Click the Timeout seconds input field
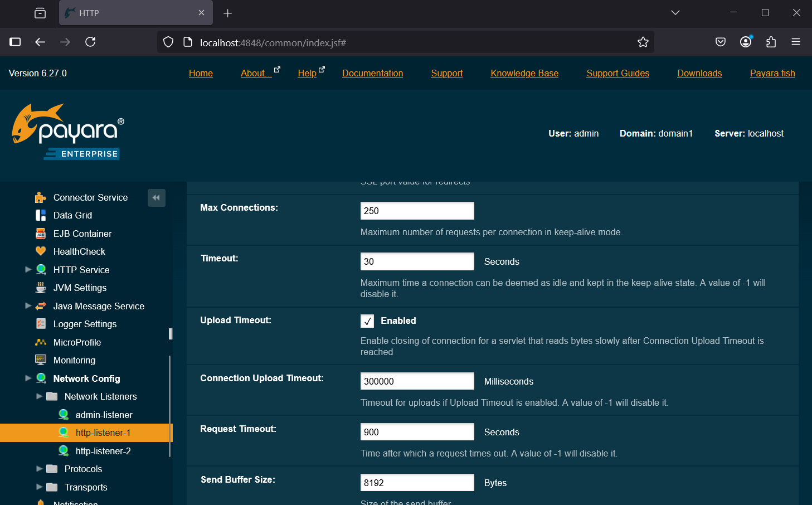This screenshot has width=812, height=505. tap(417, 261)
